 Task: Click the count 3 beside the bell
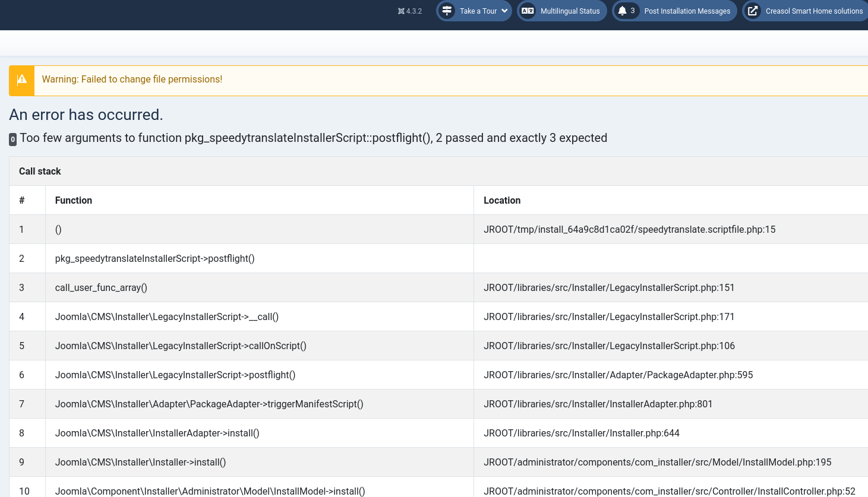633,11
